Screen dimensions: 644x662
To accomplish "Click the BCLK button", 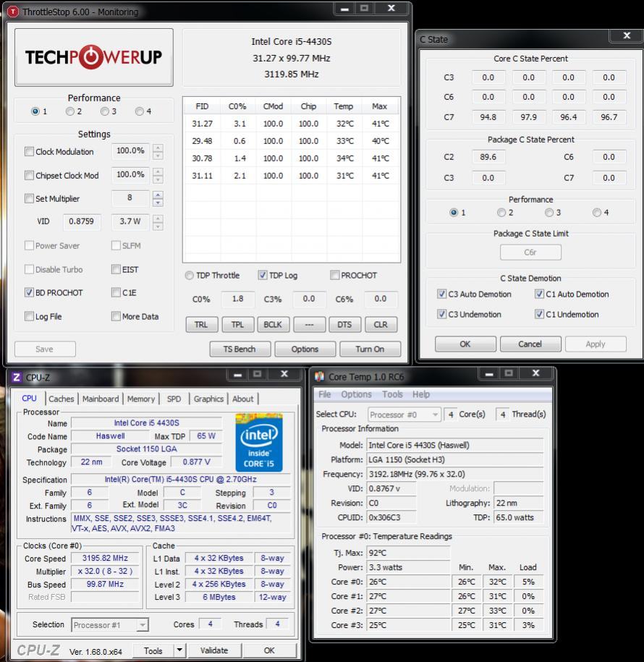I will point(274,324).
